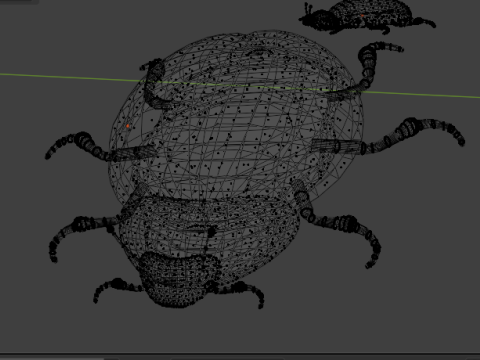
Task: Click the large beetle's rounded wing shell mesh
Action: tap(237, 117)
